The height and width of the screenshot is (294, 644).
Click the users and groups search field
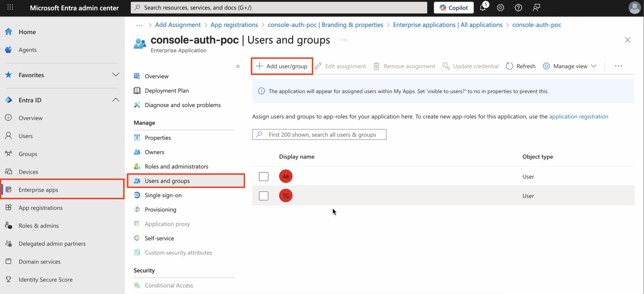point(319,135)
